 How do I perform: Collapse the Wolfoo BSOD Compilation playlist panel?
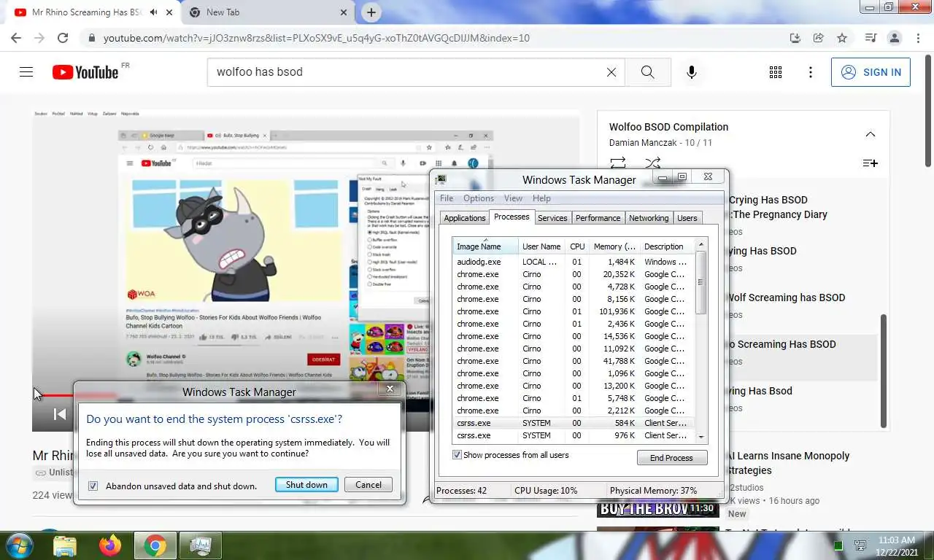click(870, 134)
